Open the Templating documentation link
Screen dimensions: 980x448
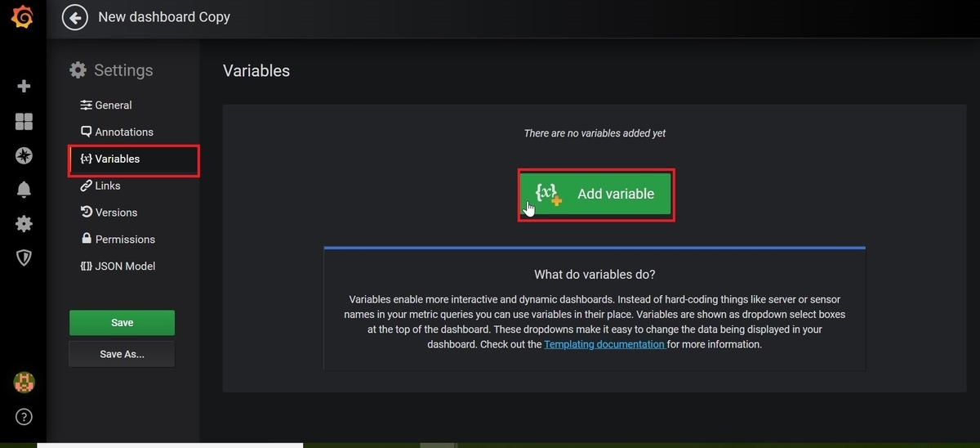604,344
